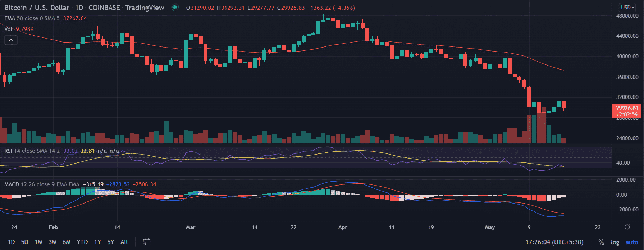Click the MACD 12 26 indicator label
Image resolution: width=644 pixels, height=250 pixels.
(41, 184)
